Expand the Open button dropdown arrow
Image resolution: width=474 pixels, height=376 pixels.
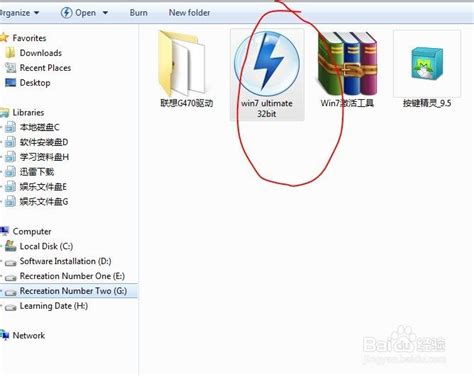point(105,13)
